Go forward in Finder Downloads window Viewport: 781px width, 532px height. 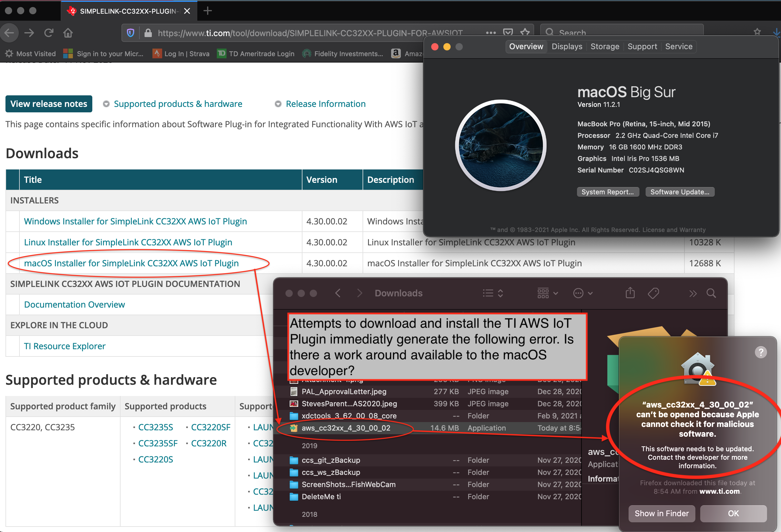point(360,293)
